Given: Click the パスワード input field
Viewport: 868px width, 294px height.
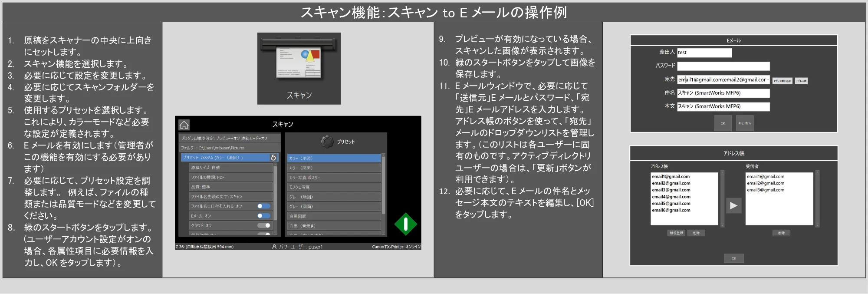Looking at the screenshot, I should point(723,66).
